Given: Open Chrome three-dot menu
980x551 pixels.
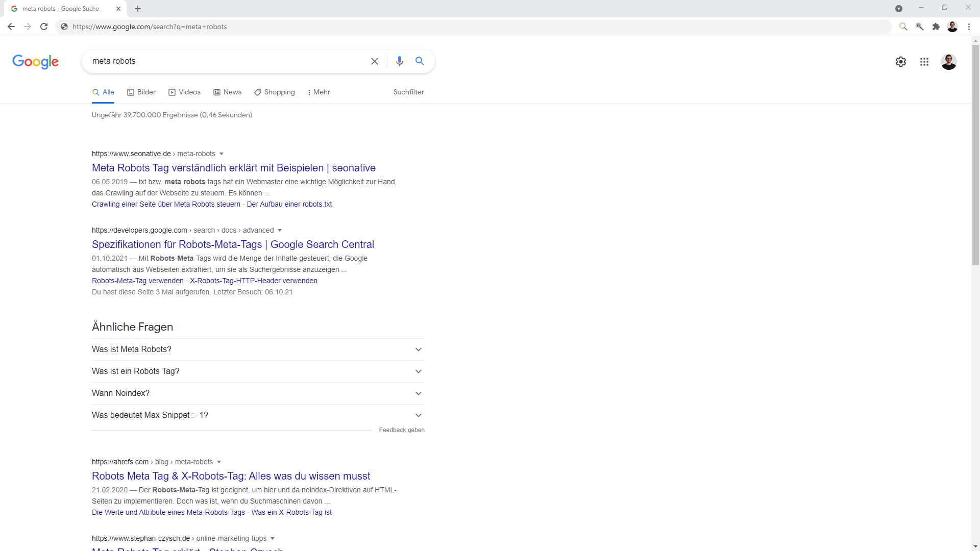Looking at the screenshot, I should pyautogui.click(x=969, y=27).
